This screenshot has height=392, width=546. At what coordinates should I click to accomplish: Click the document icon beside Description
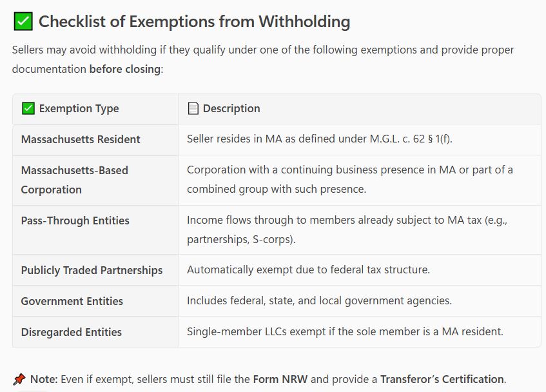[x=193, y=109]
